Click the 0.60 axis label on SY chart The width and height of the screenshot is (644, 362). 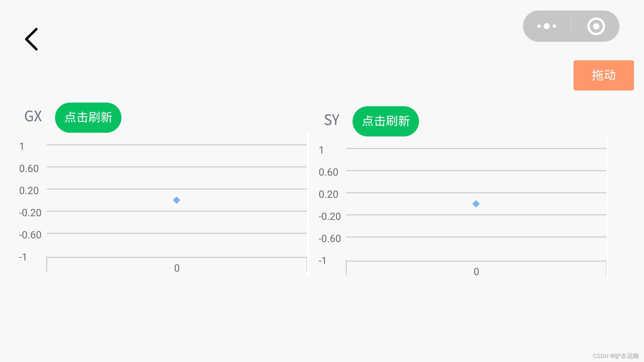328,172
